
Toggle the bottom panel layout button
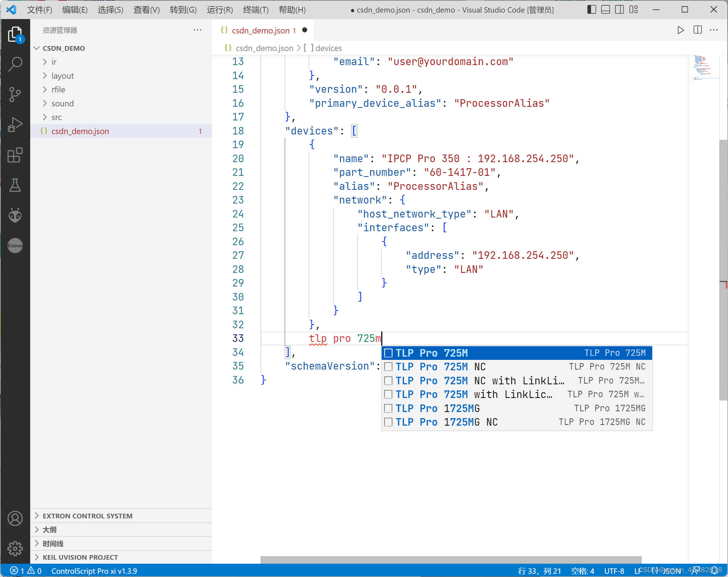coord(605,10)
